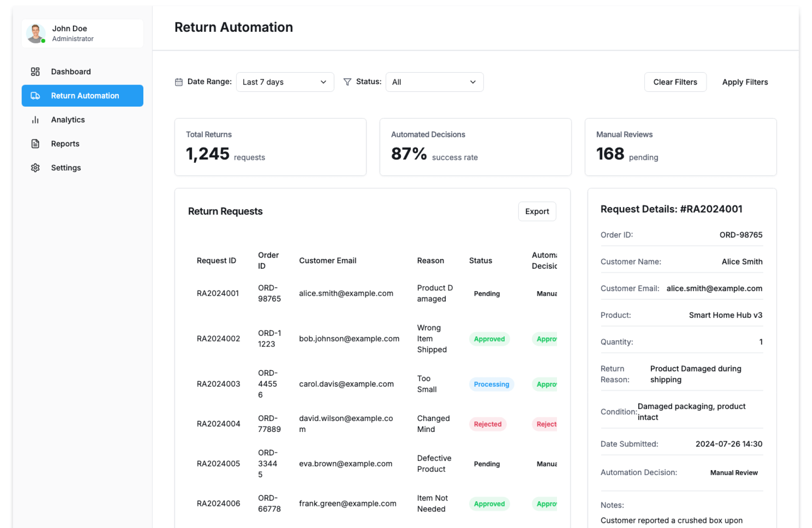
Task: Click the Processing status badge
Action: click(x=491, y=384)
